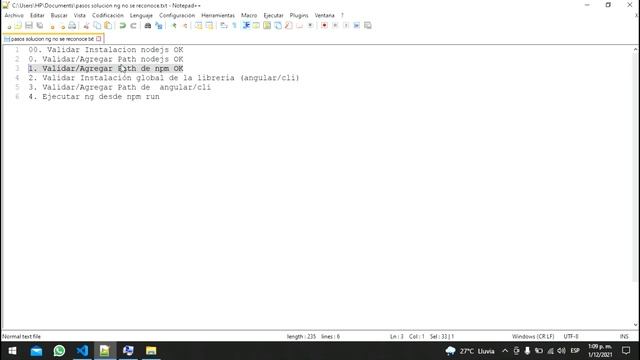Expand the system tray hidden icons chevron
This screenshot has width=640, height=360.
tap(505, 351)
